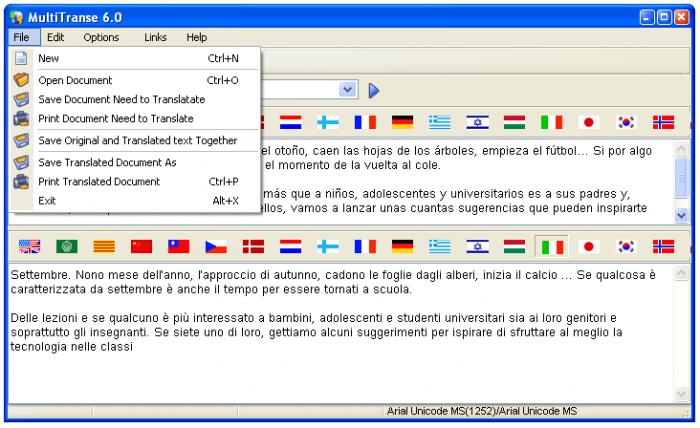Choose New from File menu

pos(135,58)
